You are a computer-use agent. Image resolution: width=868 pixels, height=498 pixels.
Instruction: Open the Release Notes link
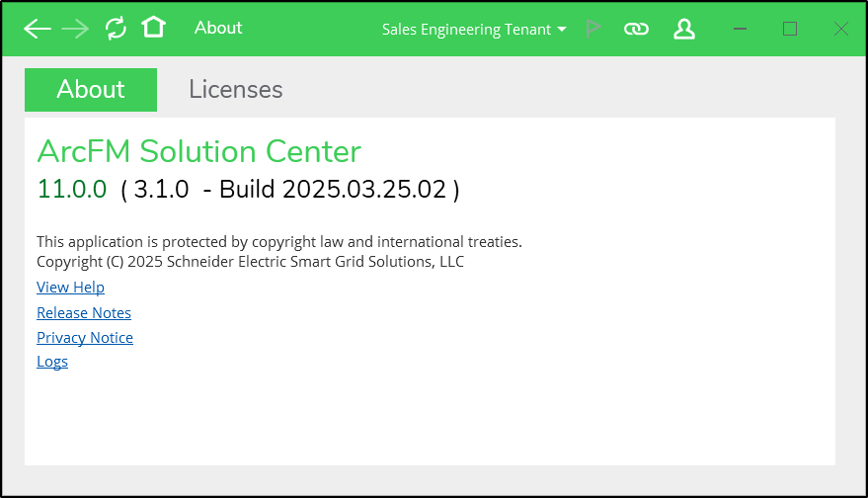point(84,313)
